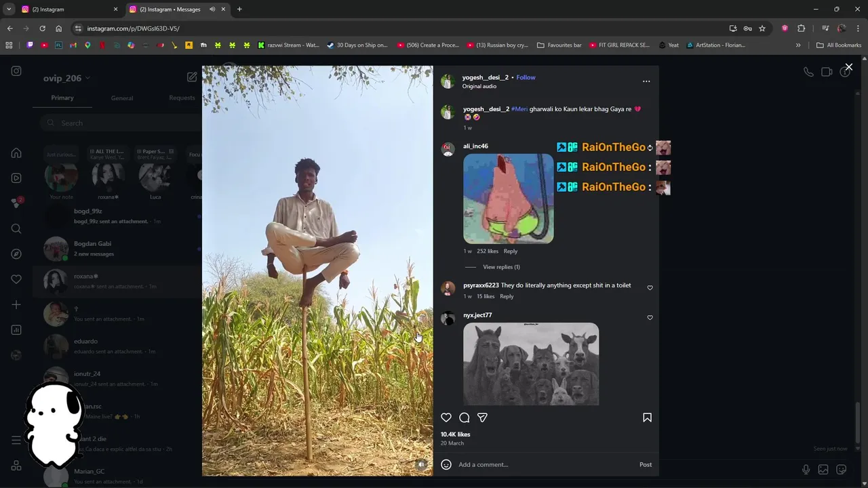Image resolution: width=868 pixels, height=488 pixels.
Task: Close the post overlay
Action: coord(848,67)
